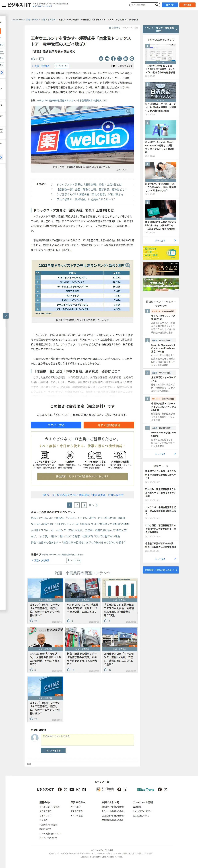The image size is (198, 868).
Task: Expand the author info chevron
Action: (105, 100)
